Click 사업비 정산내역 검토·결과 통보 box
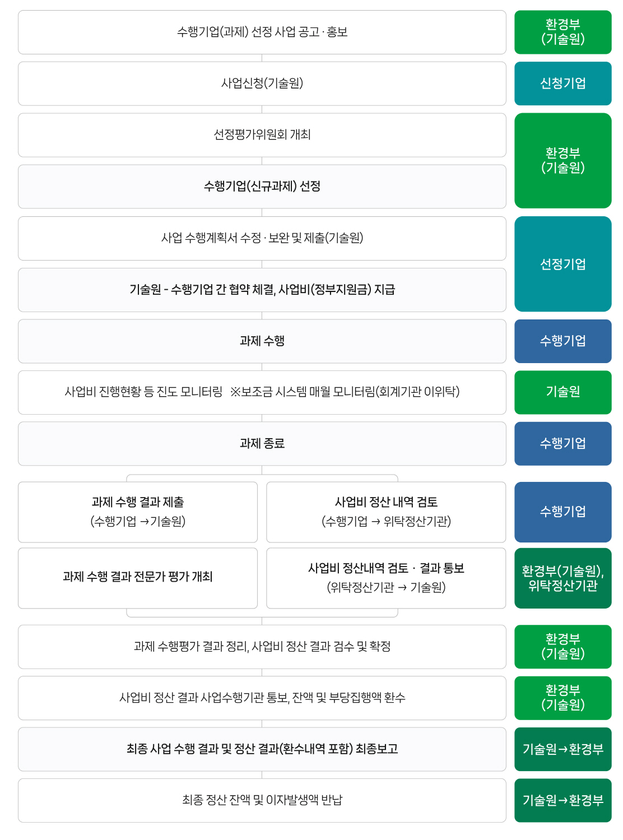 pos(386,578)
